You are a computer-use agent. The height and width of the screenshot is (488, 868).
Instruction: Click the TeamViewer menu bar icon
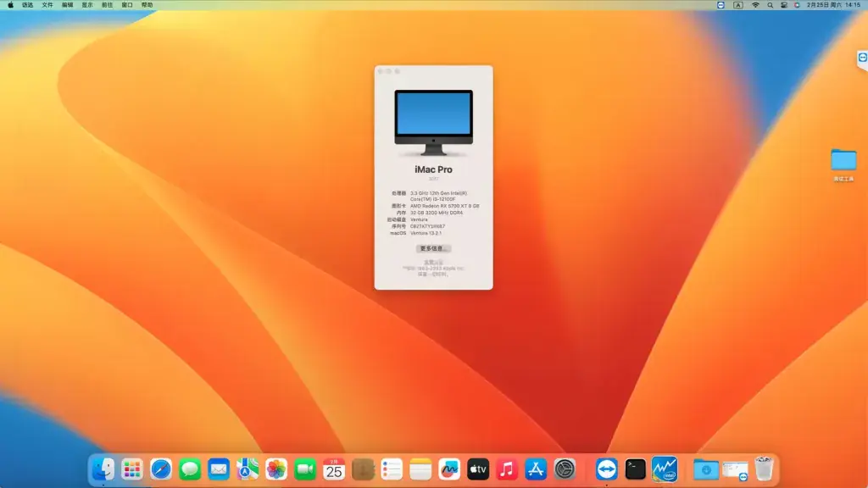coord(721,5)
